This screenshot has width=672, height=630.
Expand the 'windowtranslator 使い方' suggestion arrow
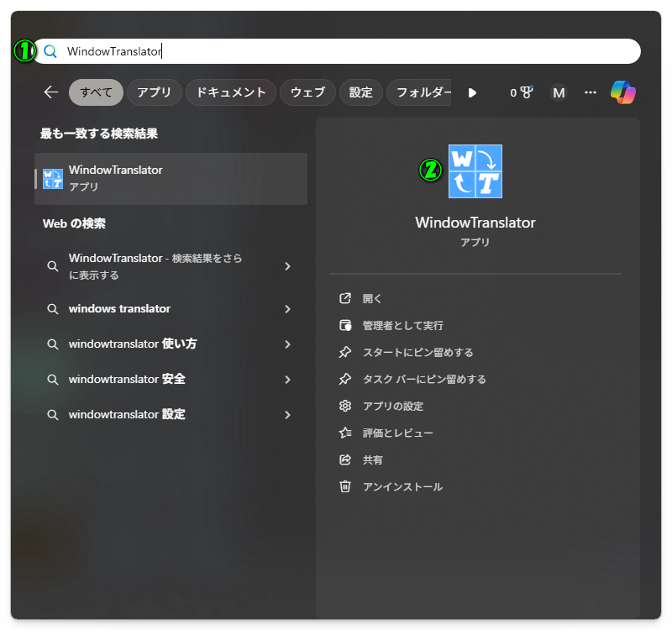(287, 344)
